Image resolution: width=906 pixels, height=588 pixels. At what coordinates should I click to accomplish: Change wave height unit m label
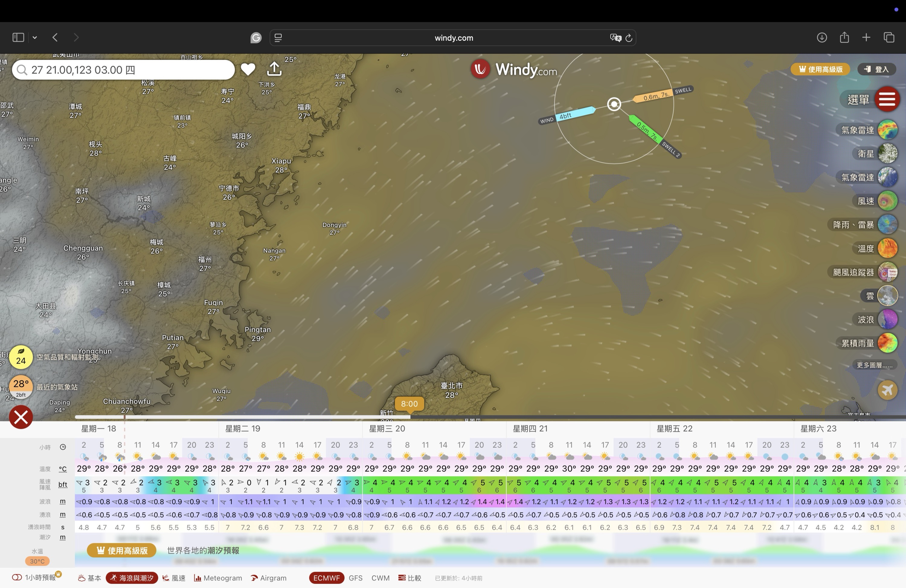pyautogui.click(x=63, y=502)
